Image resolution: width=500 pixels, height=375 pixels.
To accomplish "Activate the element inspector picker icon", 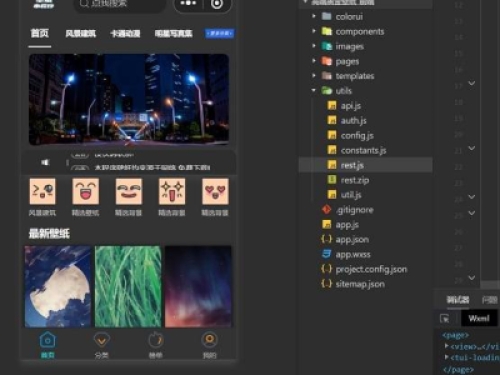I will [444, 319].
